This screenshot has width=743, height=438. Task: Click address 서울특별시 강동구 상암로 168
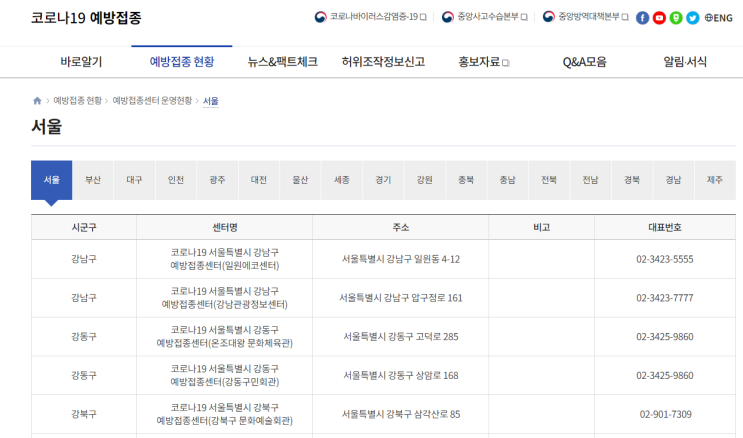[401, 375]
